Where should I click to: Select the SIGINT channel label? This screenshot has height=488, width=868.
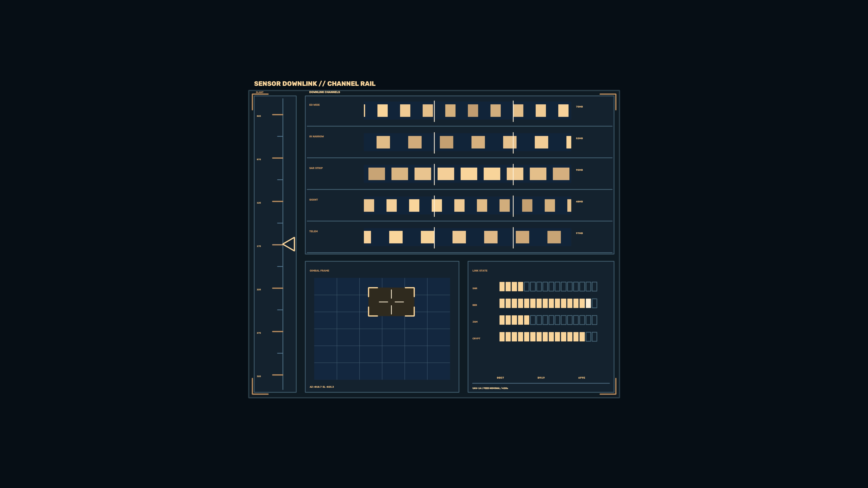click(x=313, y=200)
